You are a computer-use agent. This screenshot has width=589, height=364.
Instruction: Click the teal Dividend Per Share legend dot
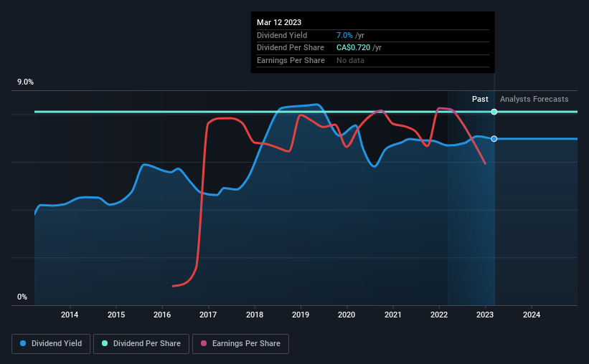tap(105, 343)
